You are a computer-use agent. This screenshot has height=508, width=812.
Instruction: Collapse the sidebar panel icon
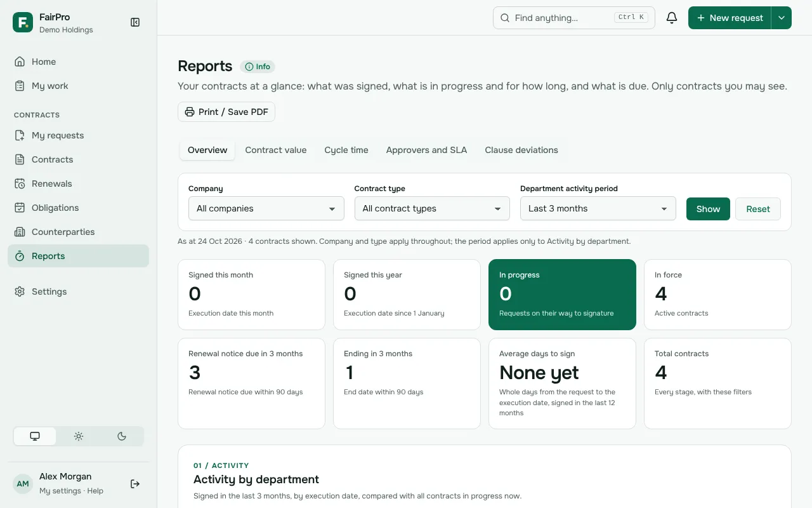point(135,22)
